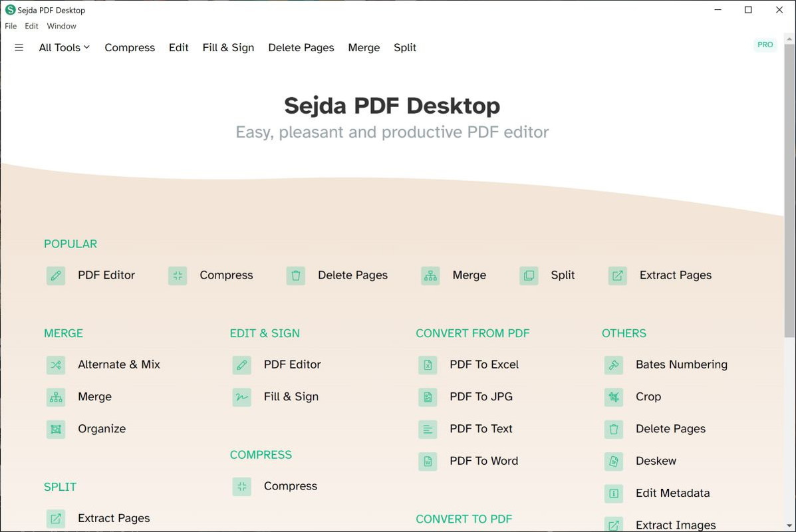Open the Organize tool
Image resolution: width=796 pixels, height=532 pixels.
click(102, 429)
